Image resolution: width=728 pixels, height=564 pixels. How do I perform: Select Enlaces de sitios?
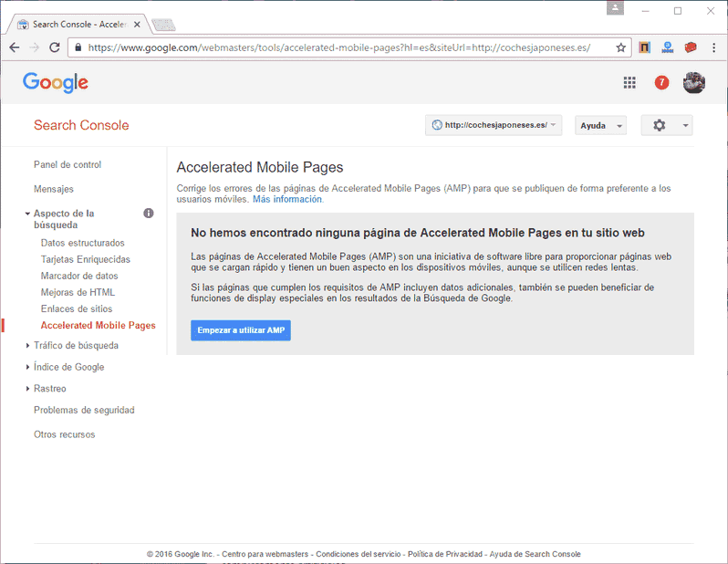(x=77, y=309)
